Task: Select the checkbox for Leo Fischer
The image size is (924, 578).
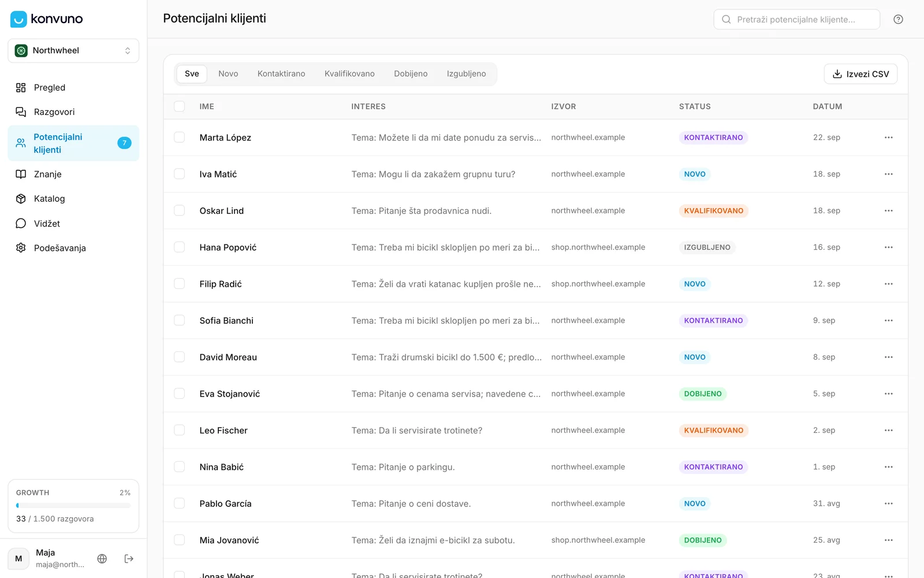Action: (180, 431)
